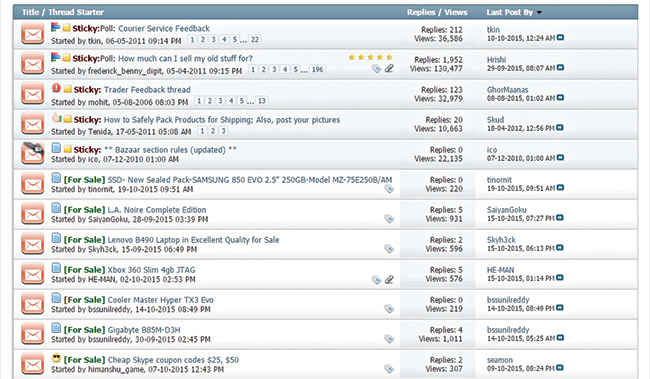The height and width of the screenshot is (379, 650).
Task: Go to last post by SaiyanGoku arrow icon
Action: tap(560, 218)
